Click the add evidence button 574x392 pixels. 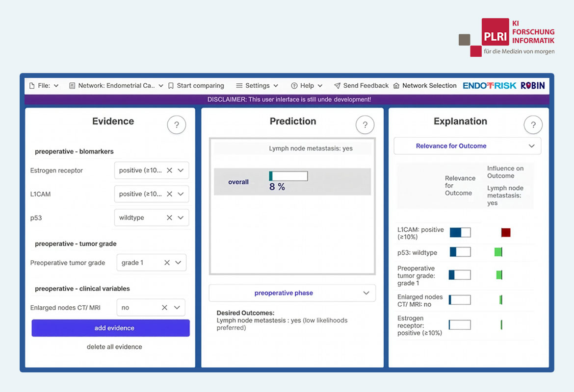pyautogui.click(x=110, y=328)
